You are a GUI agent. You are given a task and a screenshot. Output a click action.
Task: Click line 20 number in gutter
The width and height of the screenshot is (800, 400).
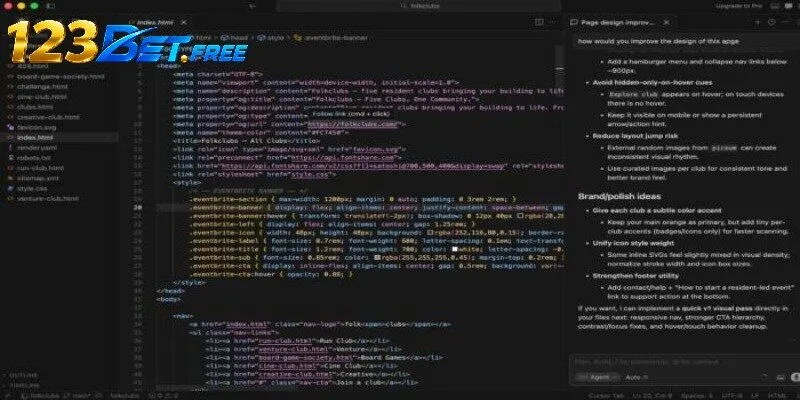pyautogui.click(x=138, y=208)
